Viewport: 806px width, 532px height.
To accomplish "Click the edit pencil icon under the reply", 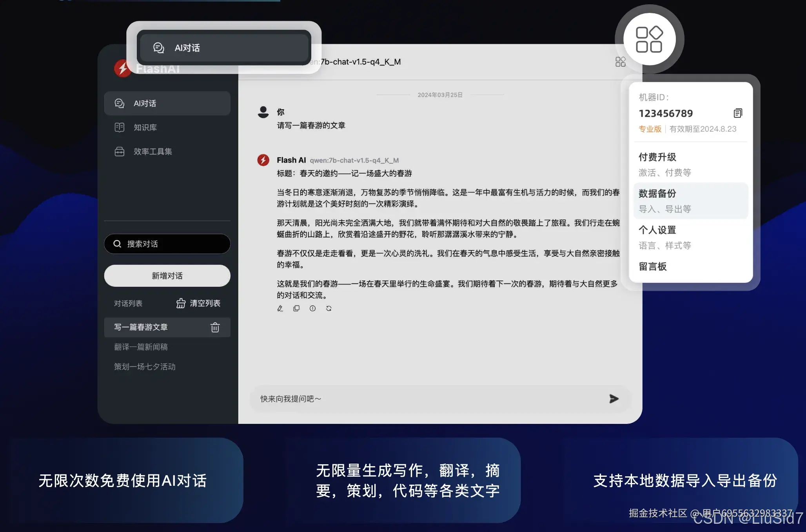I will pyautogui.click(x=280, y=308).
